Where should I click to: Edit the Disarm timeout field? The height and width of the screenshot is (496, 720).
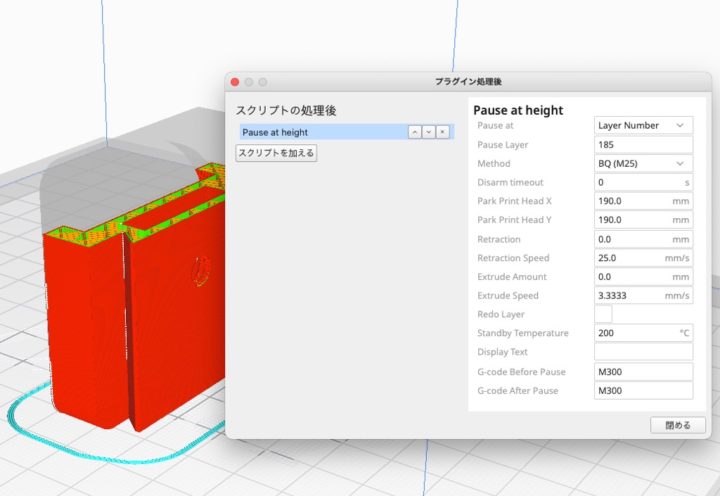(x=636, y=182)
